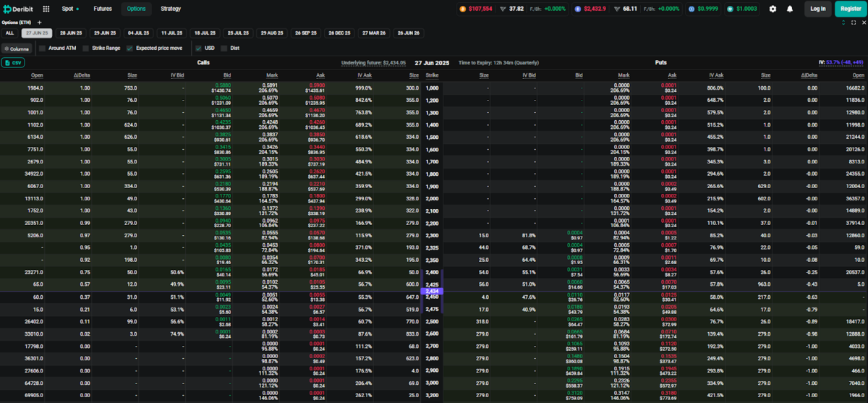Viewport: 868px width, 403px height.
Task: Click the Log In button
Action: 817,9
